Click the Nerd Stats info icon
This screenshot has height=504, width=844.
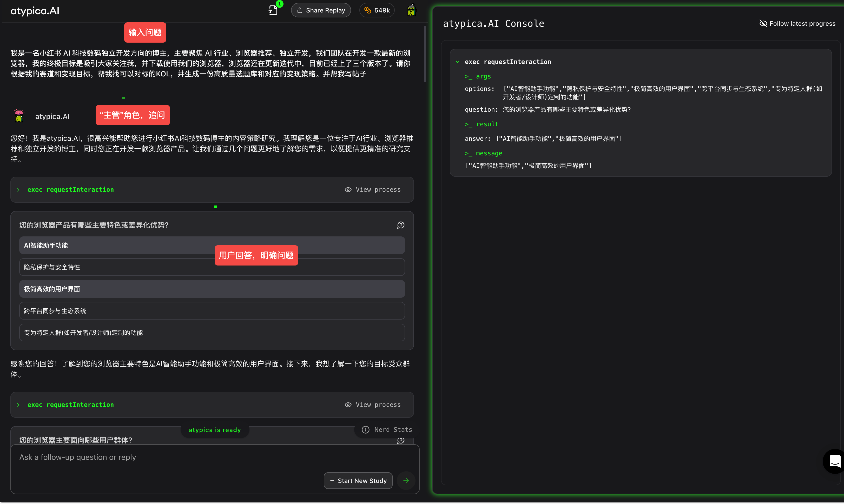[365, 430]
